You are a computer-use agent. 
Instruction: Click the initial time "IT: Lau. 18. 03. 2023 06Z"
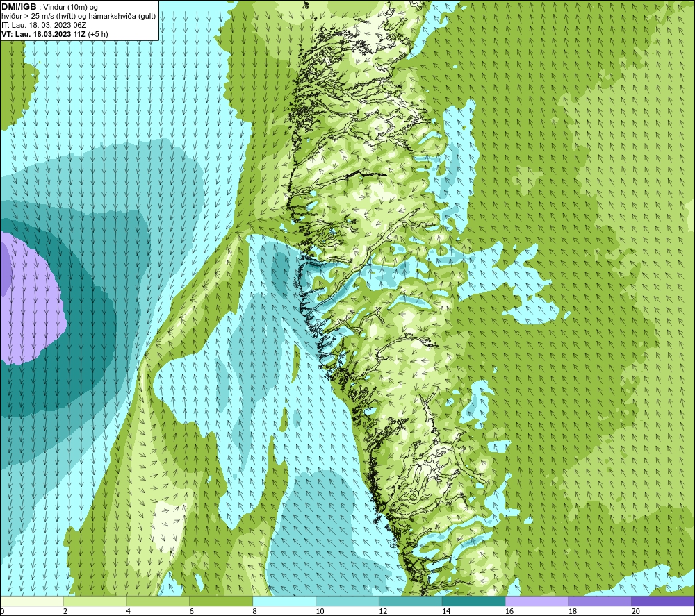pyautogui.click(x=44, y=25)
